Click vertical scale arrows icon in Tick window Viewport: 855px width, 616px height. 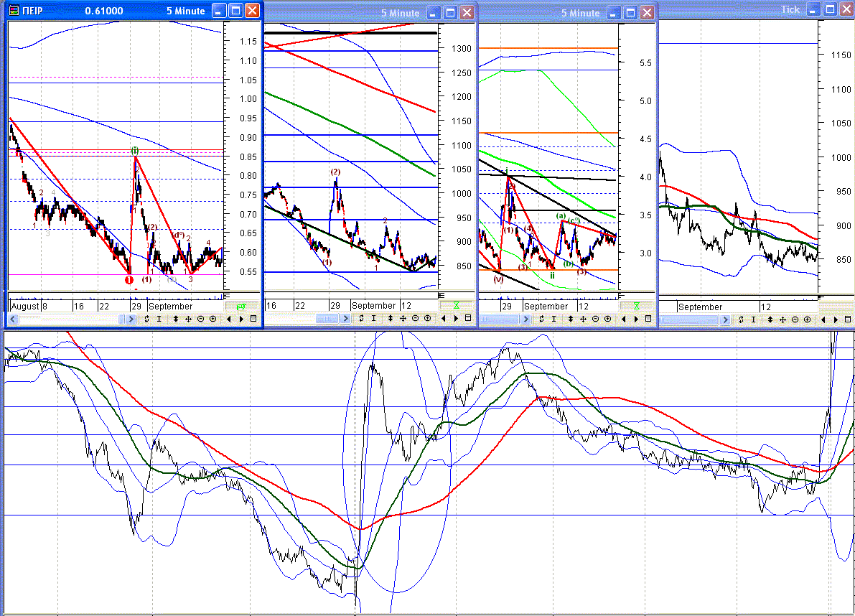click(770, 319)
